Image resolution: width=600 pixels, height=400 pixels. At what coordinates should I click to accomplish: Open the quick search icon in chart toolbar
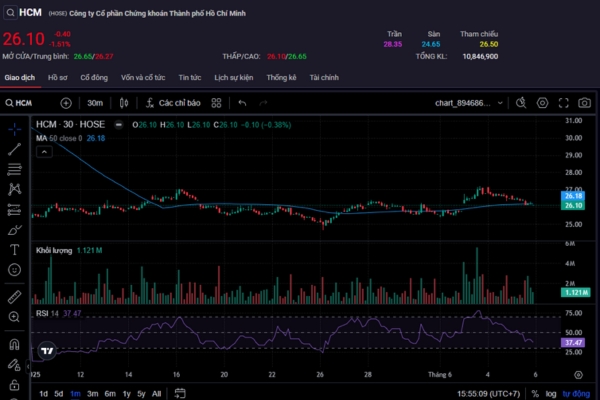point(521,103)
